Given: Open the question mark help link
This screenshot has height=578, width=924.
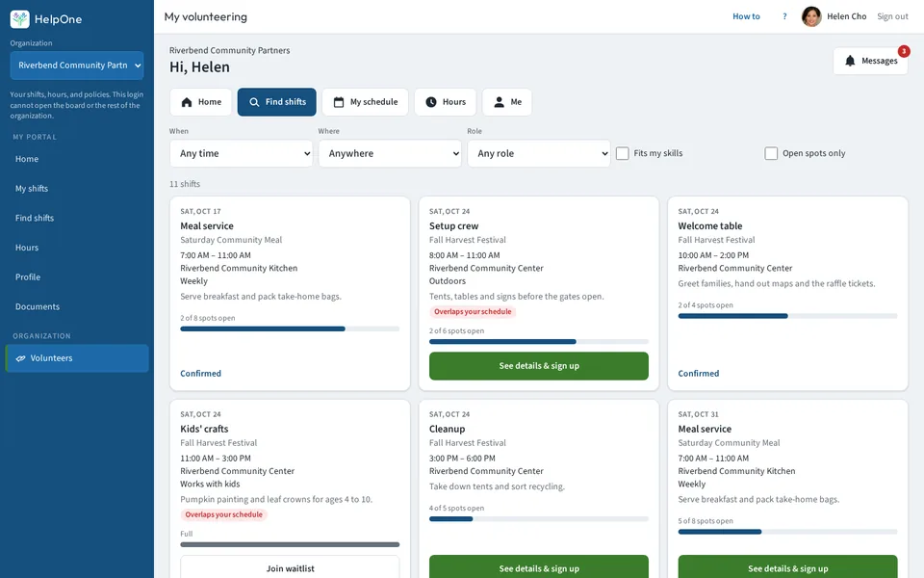Looking at the screenshot, I should 784,16.
